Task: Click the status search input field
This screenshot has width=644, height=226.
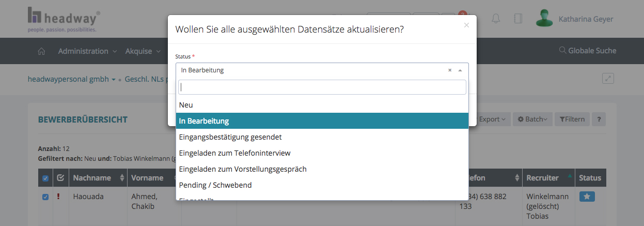Action: (322, 87)
